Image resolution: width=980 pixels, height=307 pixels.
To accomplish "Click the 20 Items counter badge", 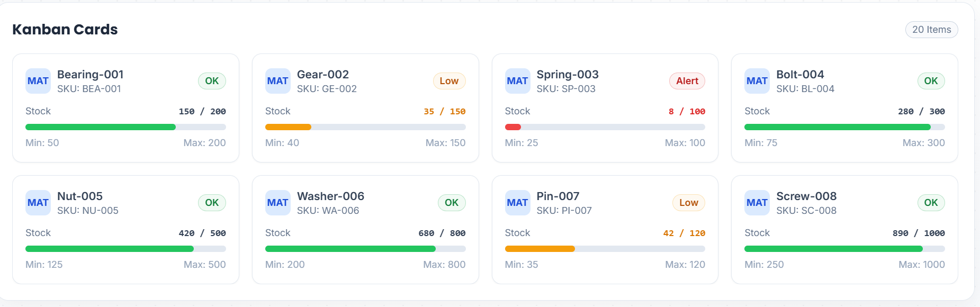I will point(931,30).
